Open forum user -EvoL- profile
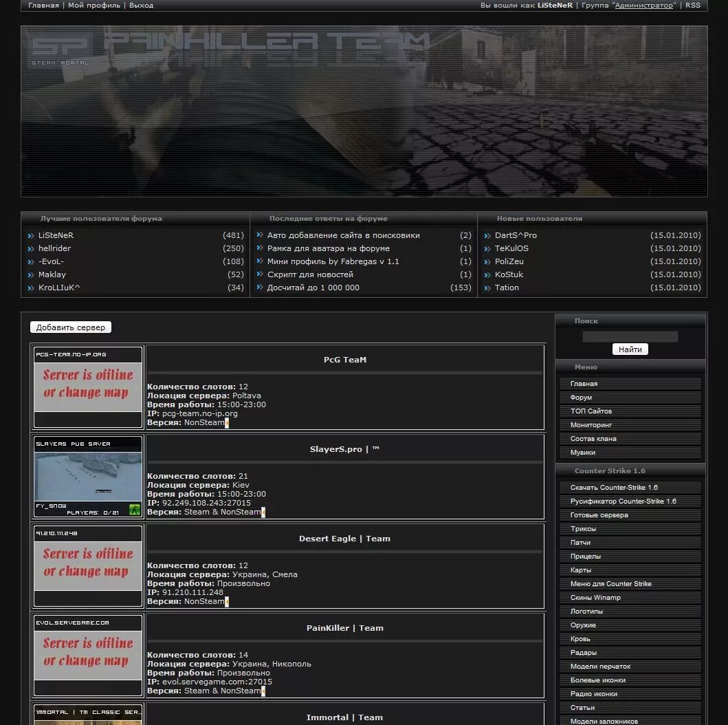This screenshot has width=728, height=725. point(51,261)
